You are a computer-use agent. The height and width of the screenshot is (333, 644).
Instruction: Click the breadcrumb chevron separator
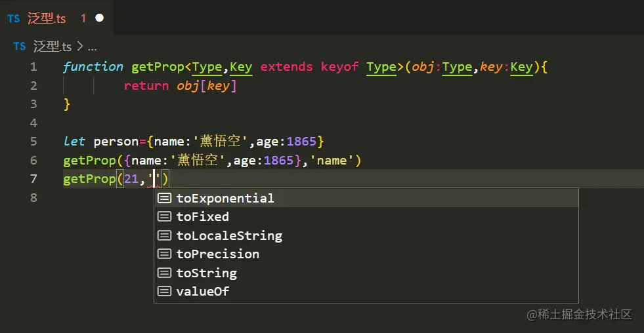[79, 47]
